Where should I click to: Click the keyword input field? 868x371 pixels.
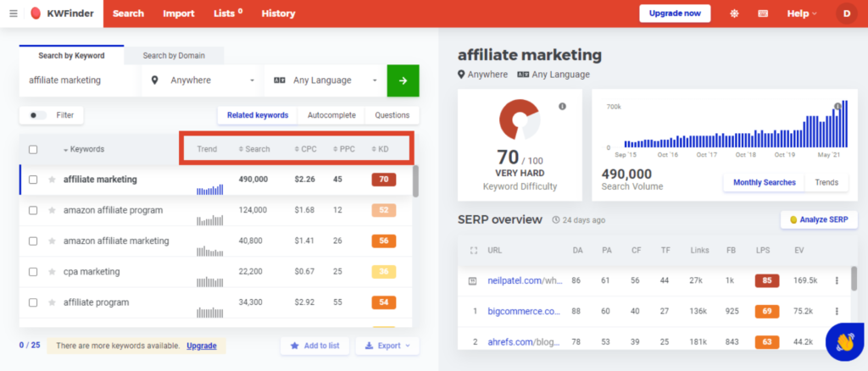coord(81,80)
